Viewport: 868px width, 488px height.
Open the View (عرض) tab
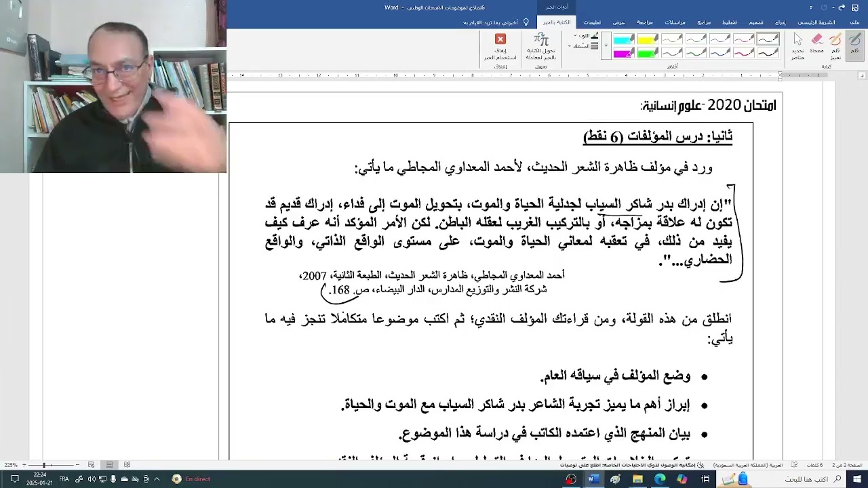(619, 22)
